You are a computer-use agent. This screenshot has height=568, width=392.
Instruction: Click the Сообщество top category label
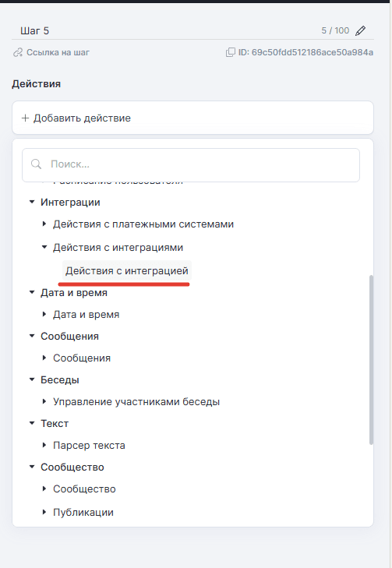coord(72,467)
